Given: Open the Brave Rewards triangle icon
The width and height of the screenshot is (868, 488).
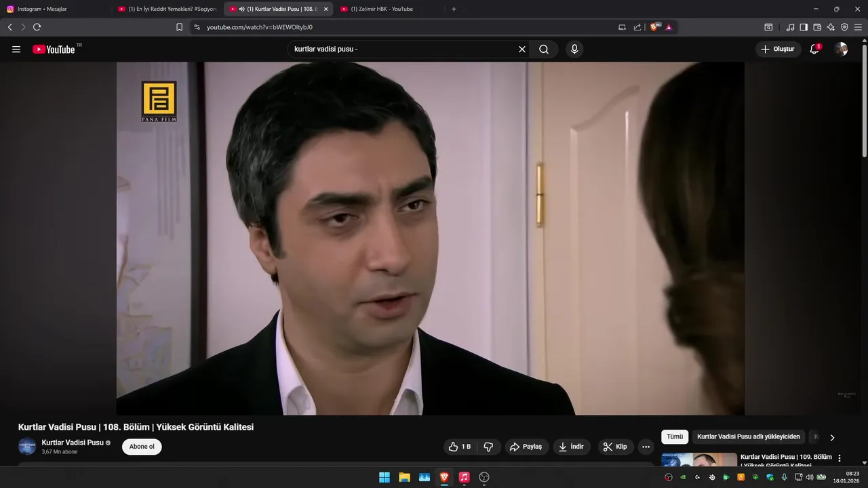Looking at the screenshot, I should (x=669, y=27).
